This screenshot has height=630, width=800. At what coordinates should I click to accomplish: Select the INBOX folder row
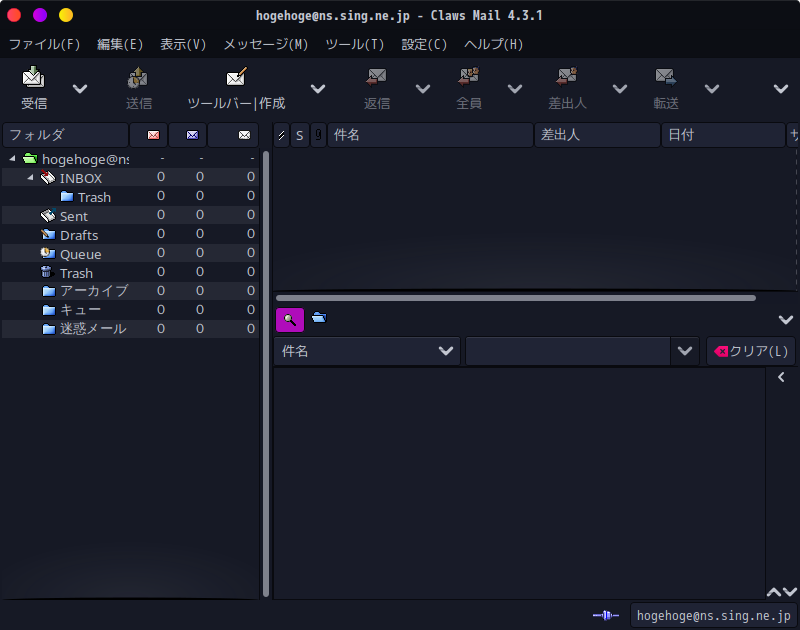pos(131,178)
